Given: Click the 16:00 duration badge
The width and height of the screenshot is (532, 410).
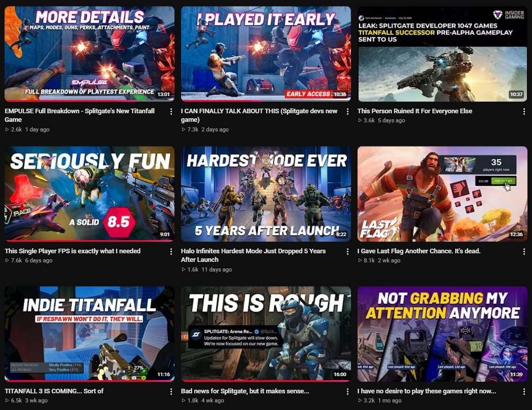Looking at the screenshot, I should click(x=340, y=375).
